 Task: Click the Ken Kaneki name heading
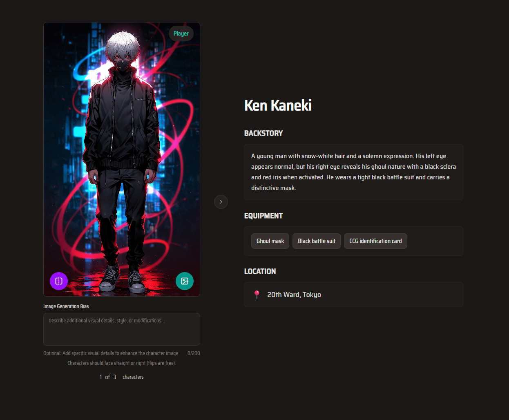click(278, 105)
